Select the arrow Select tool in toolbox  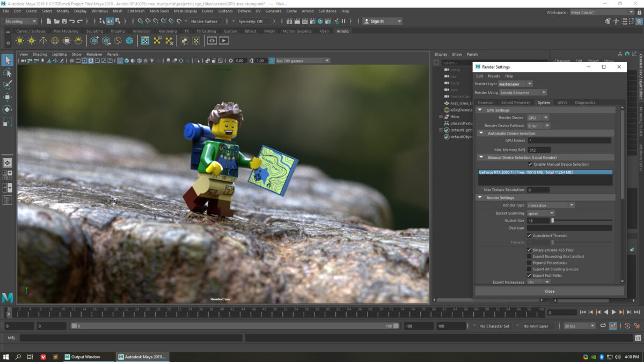coord(8,61)
